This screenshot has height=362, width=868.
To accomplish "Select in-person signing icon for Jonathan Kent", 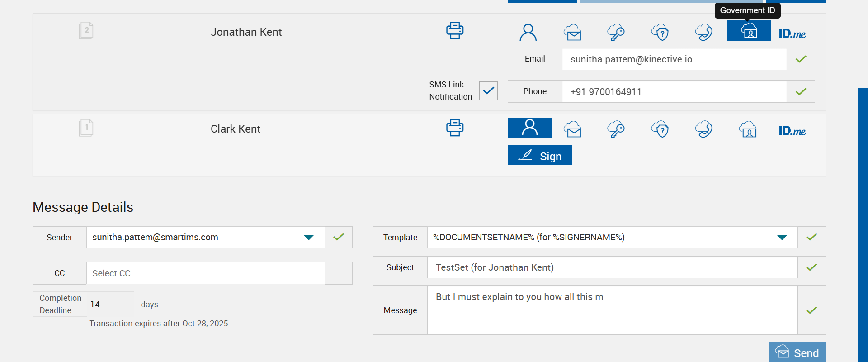I will 528,32.
